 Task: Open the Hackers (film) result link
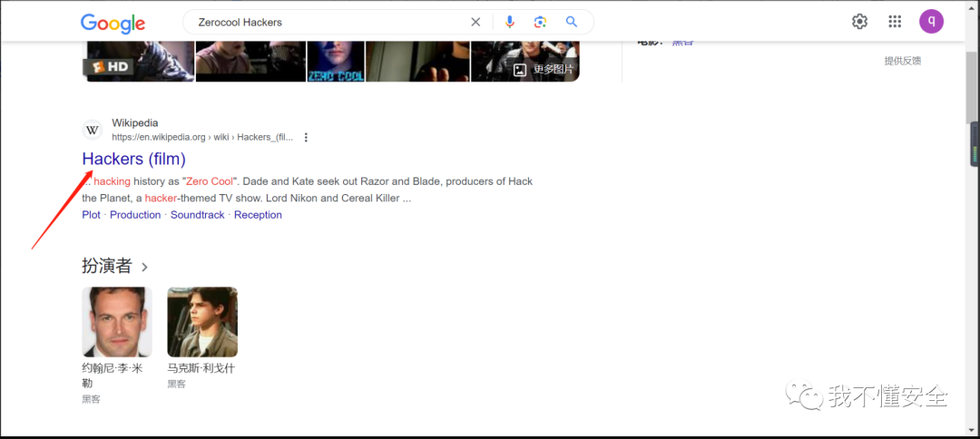[133, 160]
